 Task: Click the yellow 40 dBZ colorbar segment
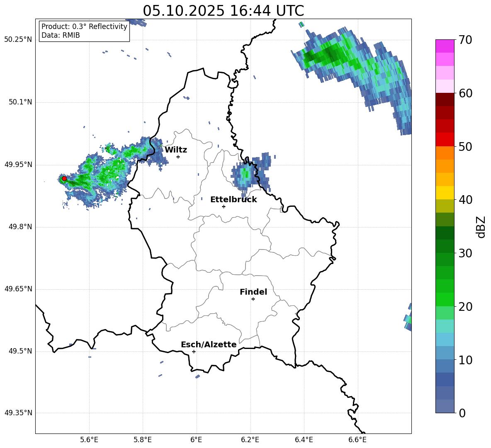(445, 193)
